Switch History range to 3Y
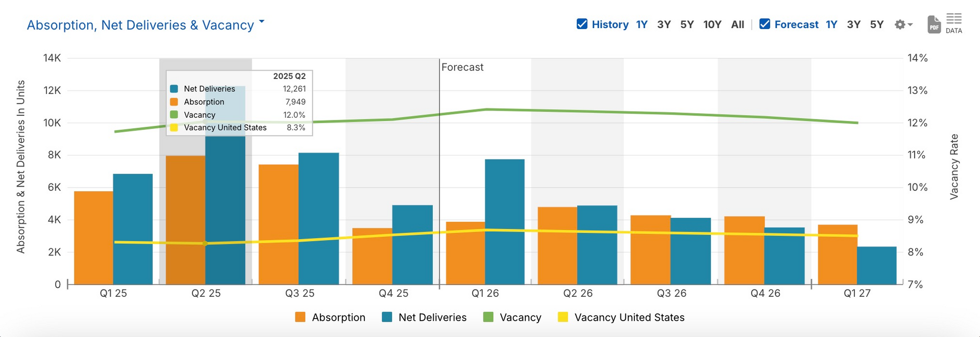Image resolution: width=980 pixels, height=337 pixels. pos(664,24)
